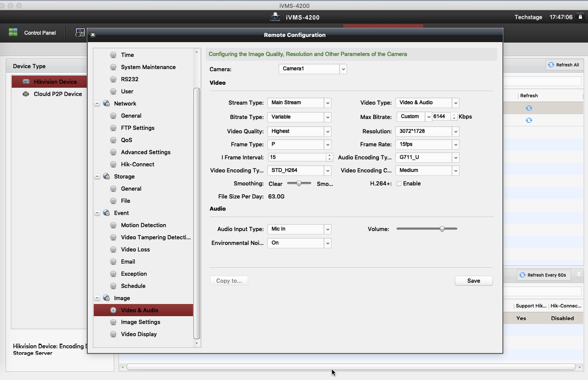Viewport: 588px width, 380px height.
Task: Select the Hikvision Device icon
Action: tap(26, 82)
